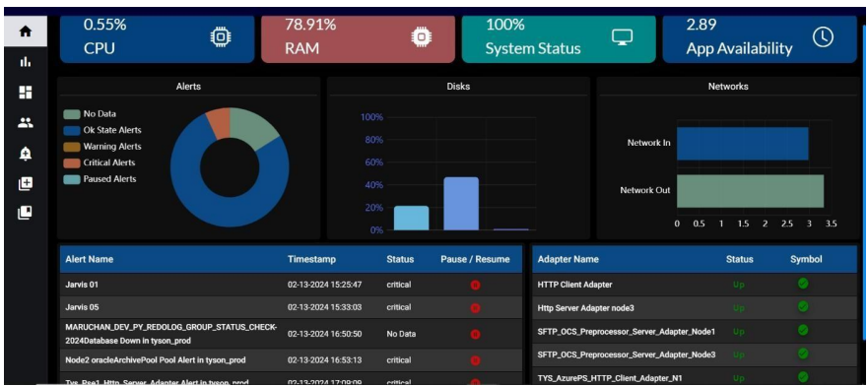Toggle the Ok State Alerts legend swatch
This screenshot has height=386, width=868.
pyautogui.click(x=71, y=131)
